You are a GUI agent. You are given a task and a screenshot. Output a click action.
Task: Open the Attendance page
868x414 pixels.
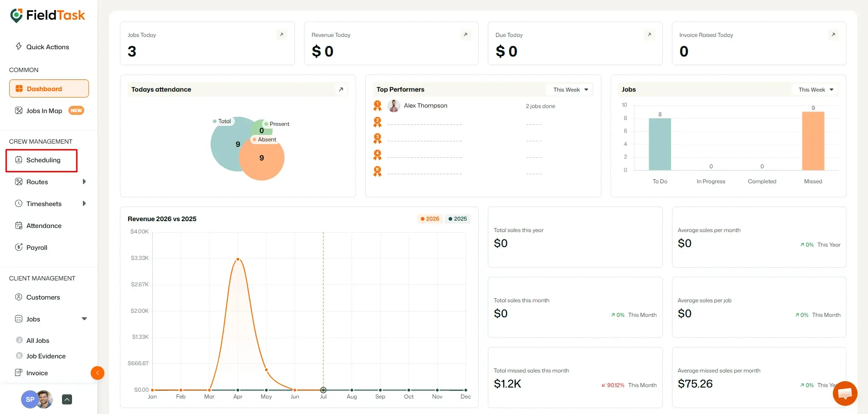[44, 226]
